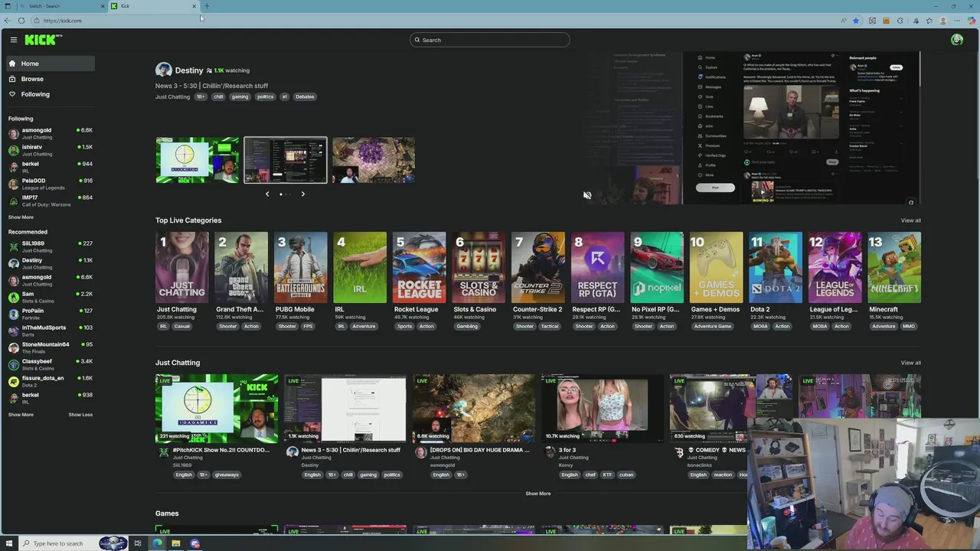Click the gaming tag on featured stream
This screenshot has width=980, height=551.
point(240,96)
